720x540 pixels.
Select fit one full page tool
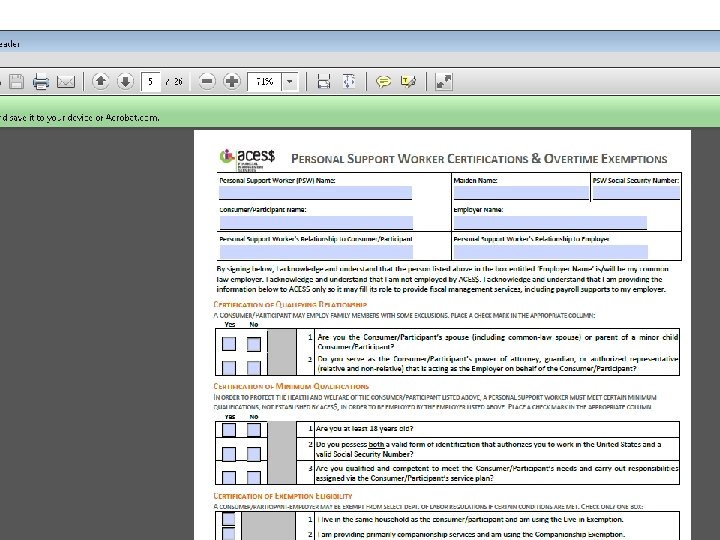pyautogui.click(x=349, y=82)
